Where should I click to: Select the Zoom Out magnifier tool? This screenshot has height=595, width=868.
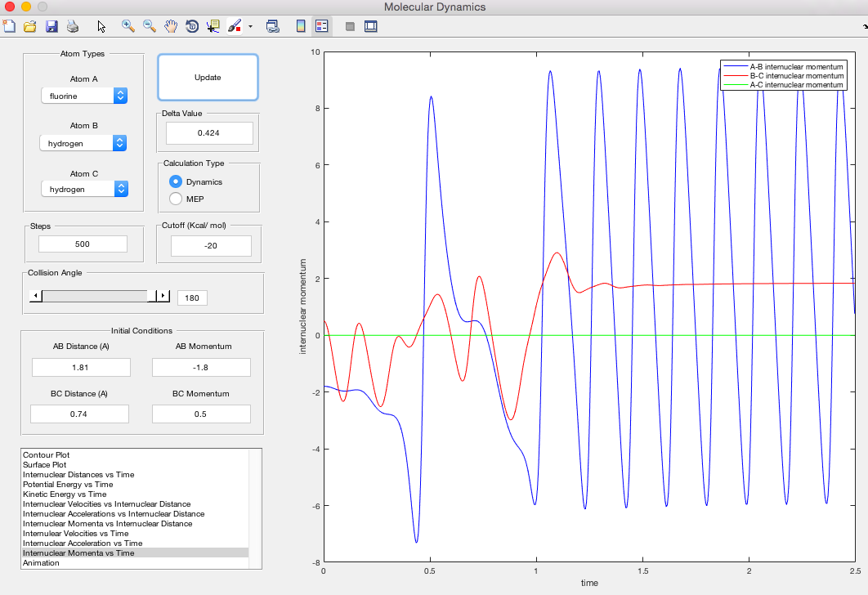(x=150, y=26)
